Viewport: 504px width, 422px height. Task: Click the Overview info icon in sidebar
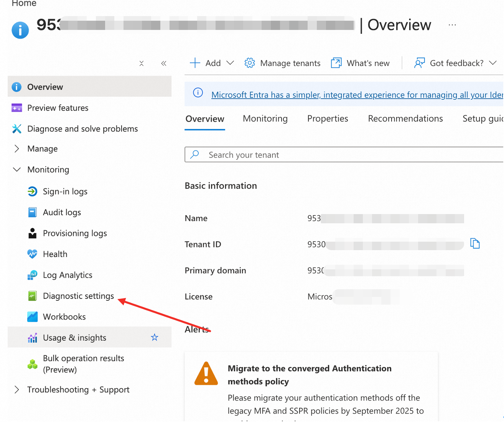click(16, 87)
